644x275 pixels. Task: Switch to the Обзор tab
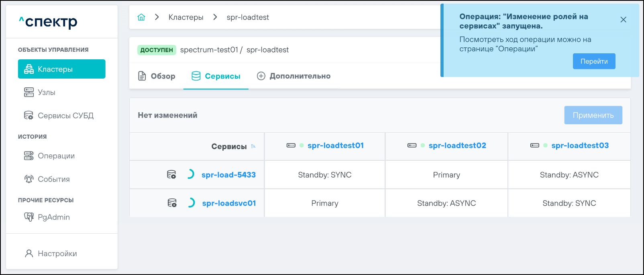157,76
